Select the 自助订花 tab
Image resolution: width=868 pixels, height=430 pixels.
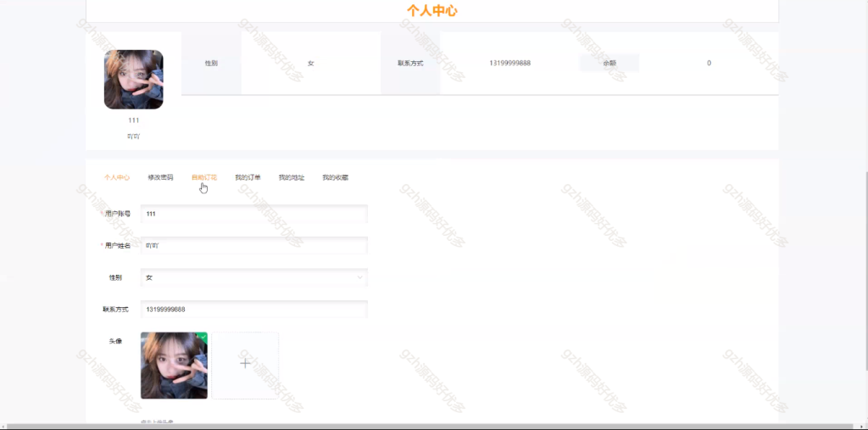pyautogui.click(x=204, y=177)
